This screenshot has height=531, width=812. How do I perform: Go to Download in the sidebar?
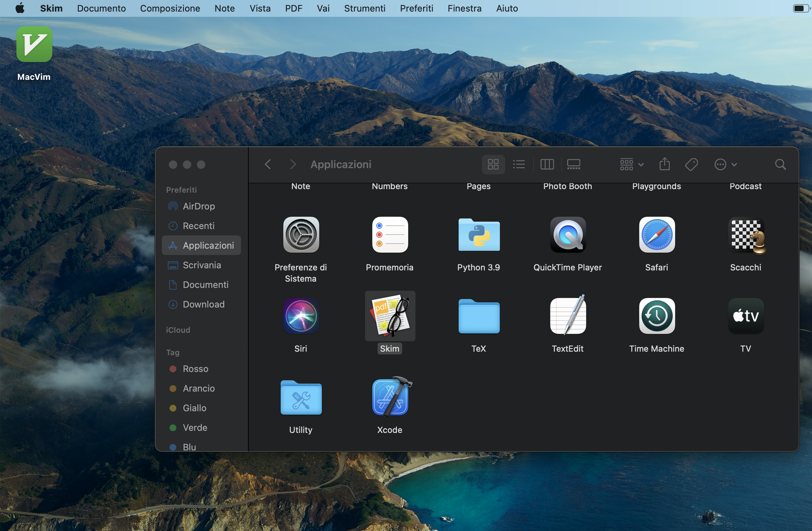[203, 304]
